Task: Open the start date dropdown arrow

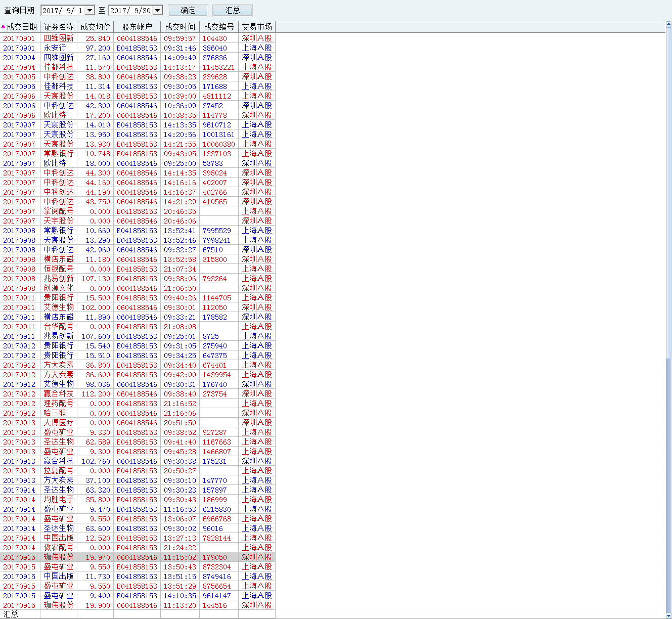Action: pyautogui.click(x=90, y=11)
